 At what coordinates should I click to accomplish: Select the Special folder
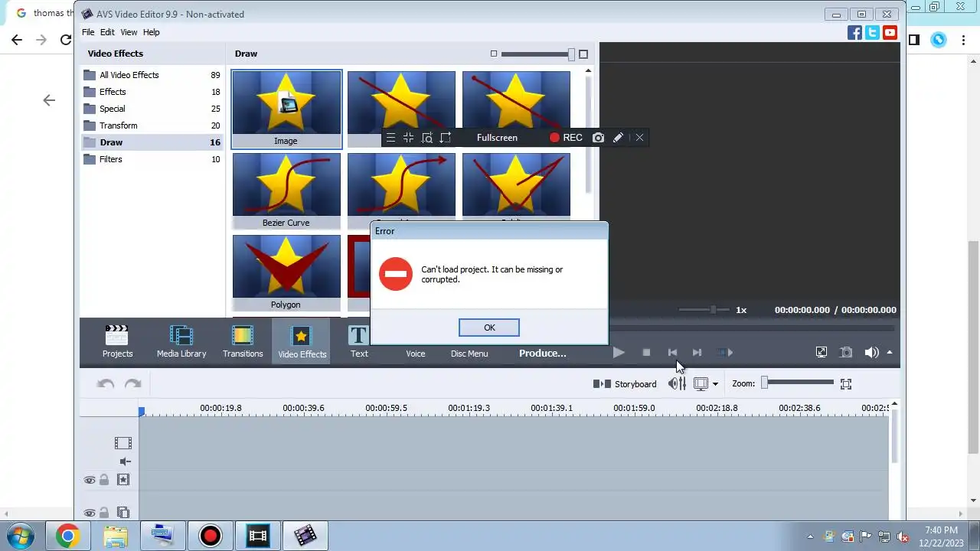(152, 109)
